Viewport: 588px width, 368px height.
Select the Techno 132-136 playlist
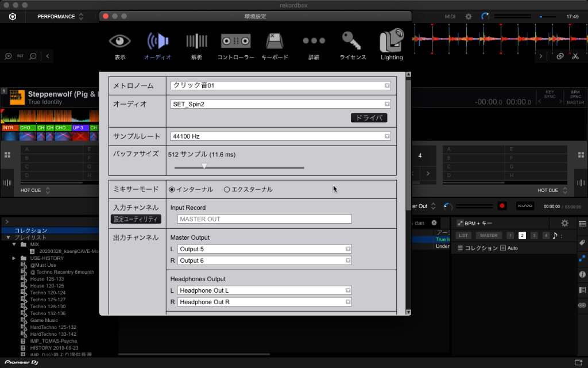point(48,313)
